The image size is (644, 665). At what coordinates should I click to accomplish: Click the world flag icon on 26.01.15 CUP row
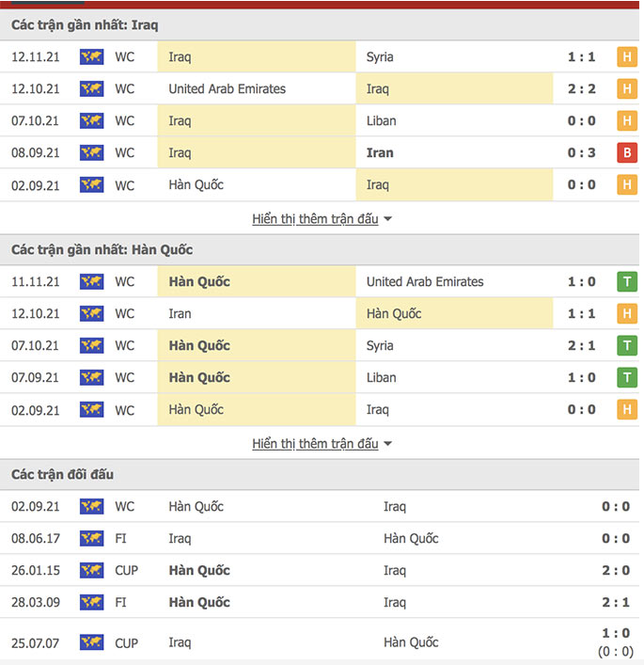(x=91, y=570)
